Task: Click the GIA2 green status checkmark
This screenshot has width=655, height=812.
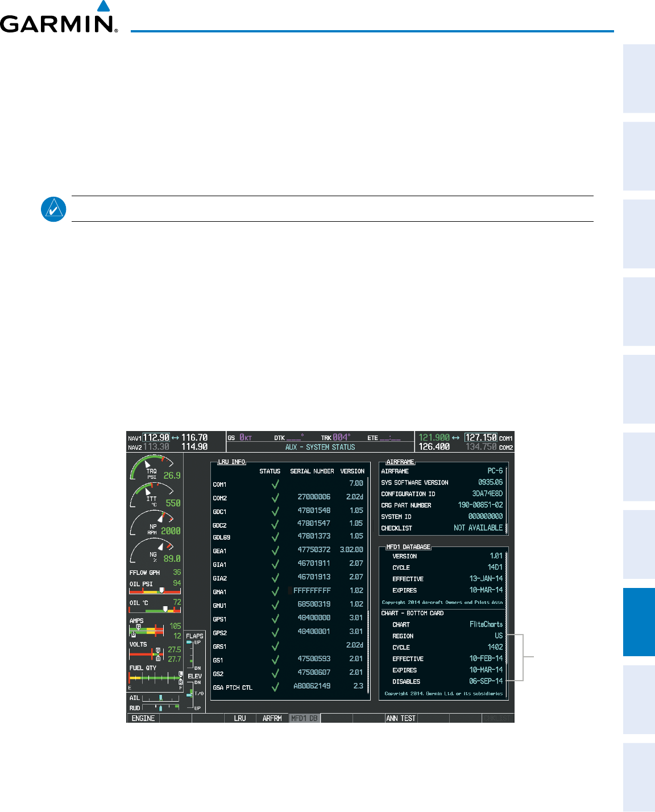Action: tap(275, 578)
